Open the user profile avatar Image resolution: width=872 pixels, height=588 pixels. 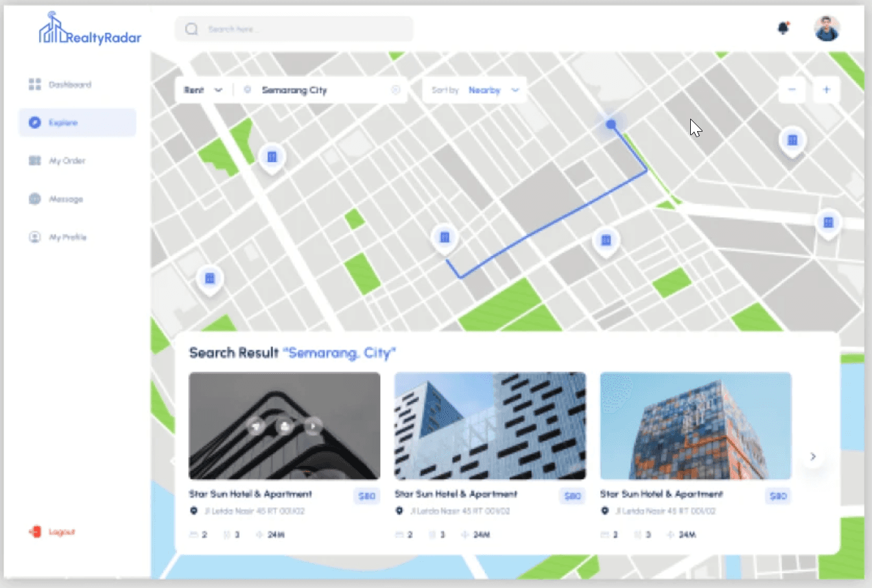827,29
